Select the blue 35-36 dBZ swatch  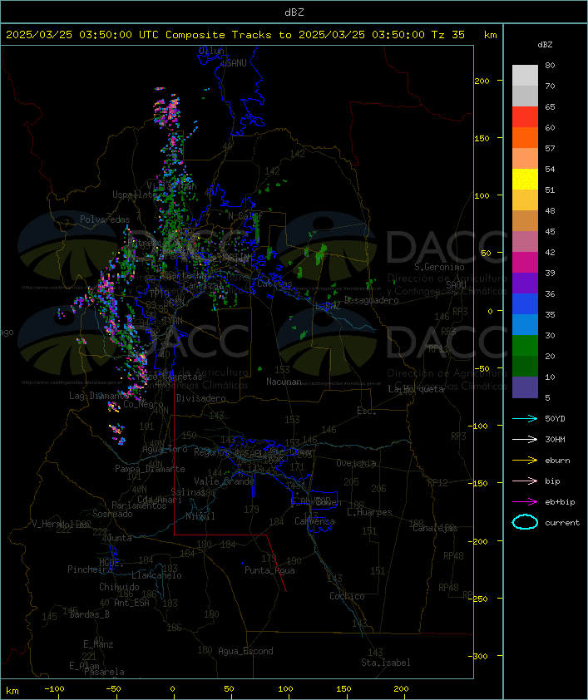[525, 304]
